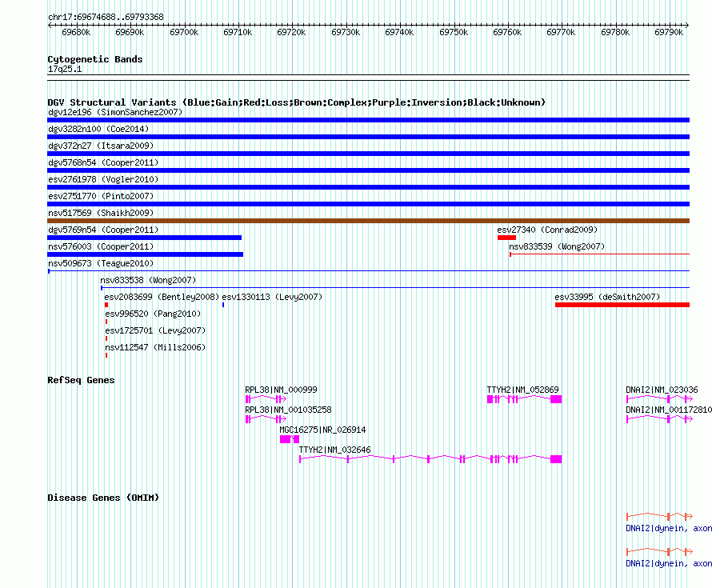Click the 17q25.1 cytogenetic band label

tap(65, 69)
